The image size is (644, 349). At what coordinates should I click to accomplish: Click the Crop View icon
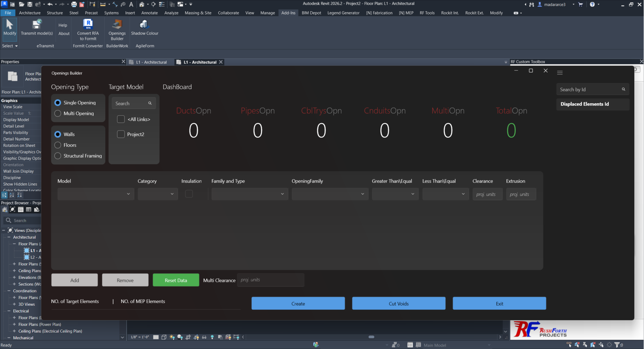188,337
